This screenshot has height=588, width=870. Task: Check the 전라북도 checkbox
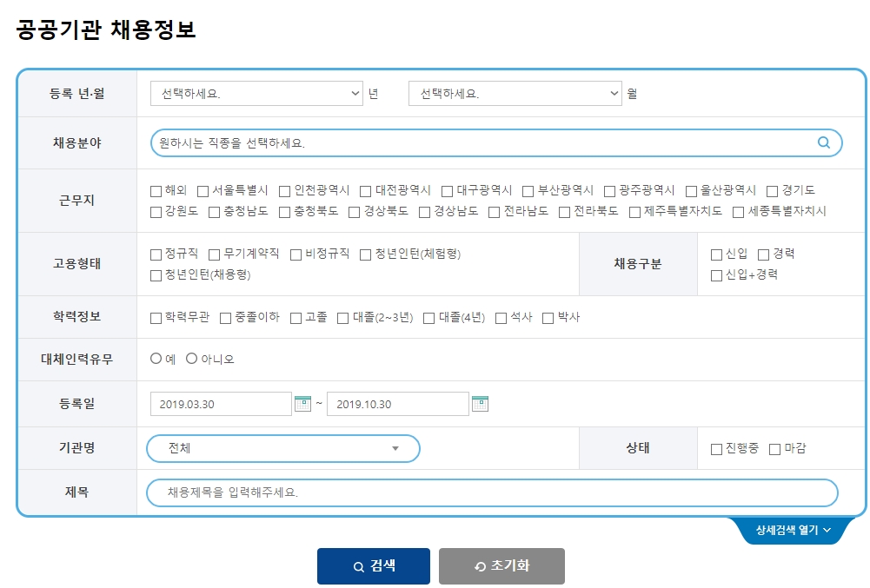click(564, 213)
